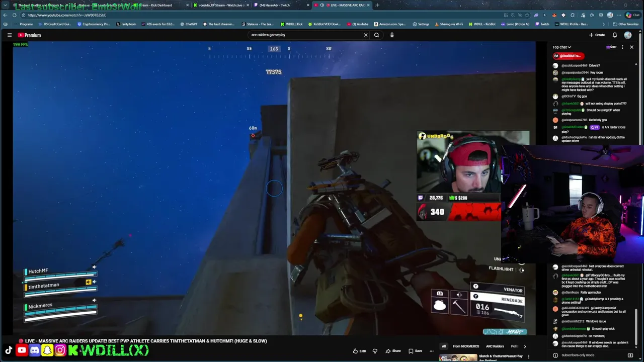644x362 pixels.
Task: Switch to ronaldo_RP Stream browser tab
Action: pos(221,5)
